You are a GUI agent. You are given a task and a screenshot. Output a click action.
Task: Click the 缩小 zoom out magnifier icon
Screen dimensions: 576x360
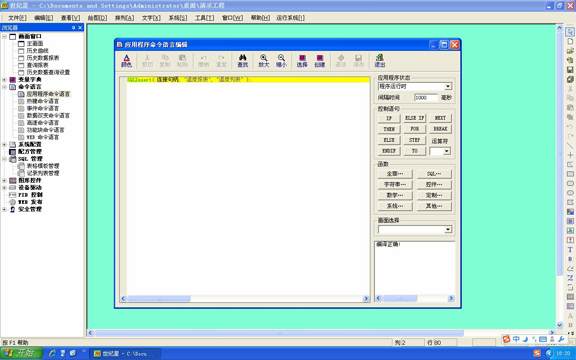pos(281,61)
